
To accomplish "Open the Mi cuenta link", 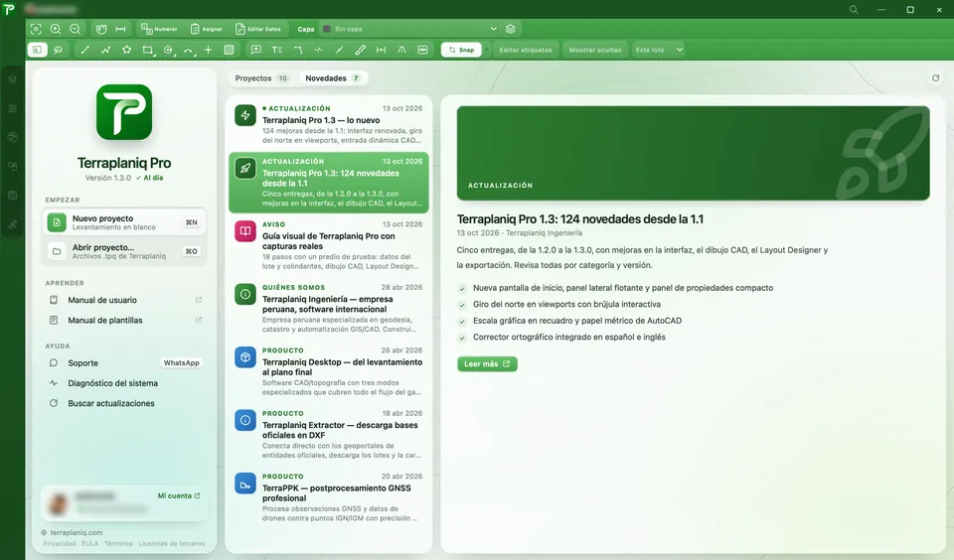I will click(x=179, y=496).
